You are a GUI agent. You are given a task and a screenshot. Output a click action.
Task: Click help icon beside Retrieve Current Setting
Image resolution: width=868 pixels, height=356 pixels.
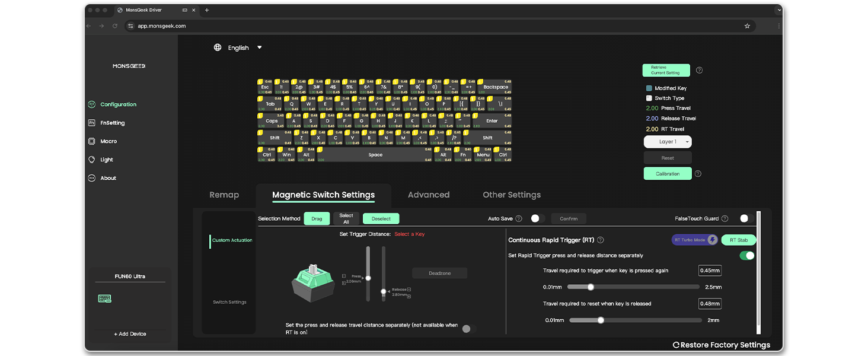point(699,70)
